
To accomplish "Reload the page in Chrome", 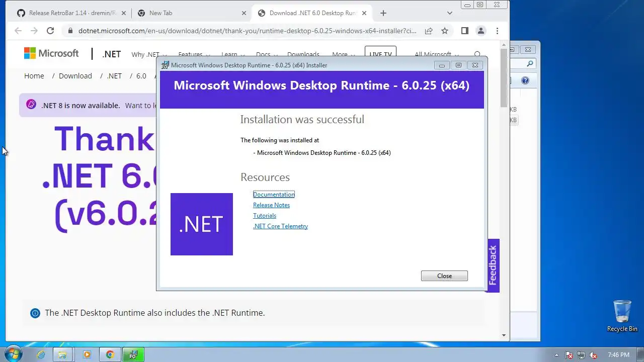I will coord(50,31).
